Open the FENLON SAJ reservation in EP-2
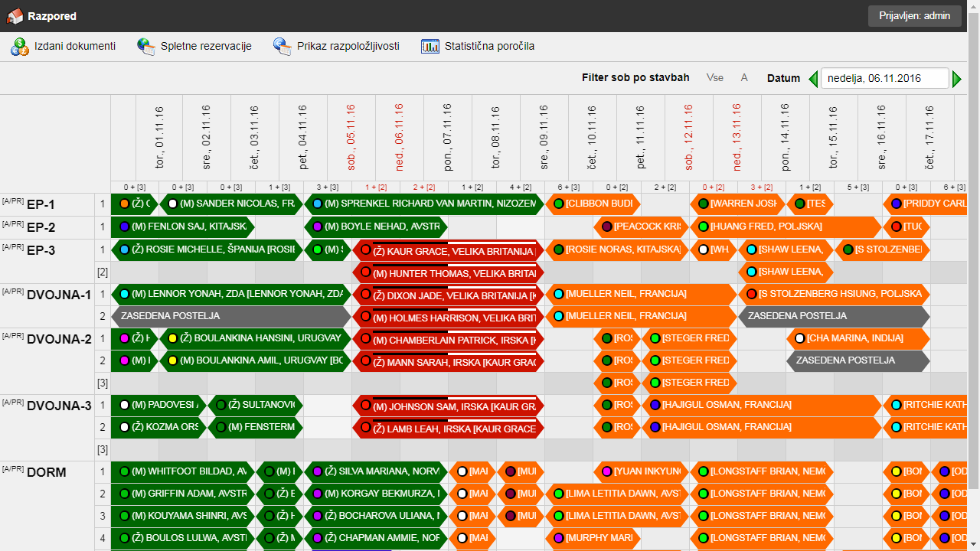The width and height of the screenshot is (980, 551). (x=184, y=227)
